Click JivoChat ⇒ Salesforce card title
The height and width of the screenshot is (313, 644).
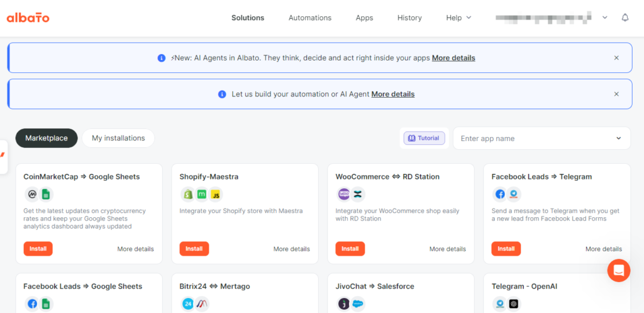pyautogui.click(x=375, y=287)
